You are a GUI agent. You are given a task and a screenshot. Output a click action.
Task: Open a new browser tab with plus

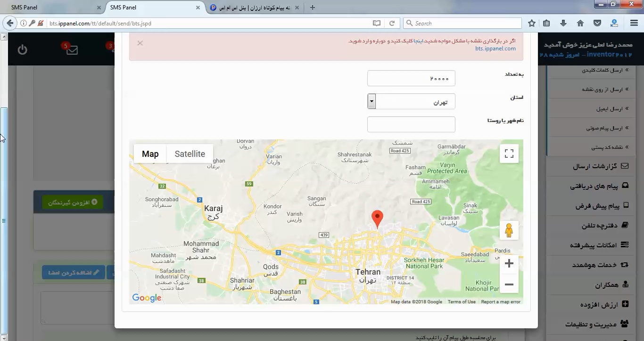(312, 8)
